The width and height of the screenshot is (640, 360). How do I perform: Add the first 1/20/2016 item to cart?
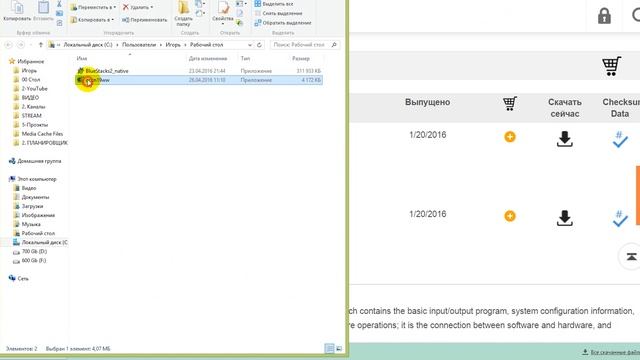point(510,137)
